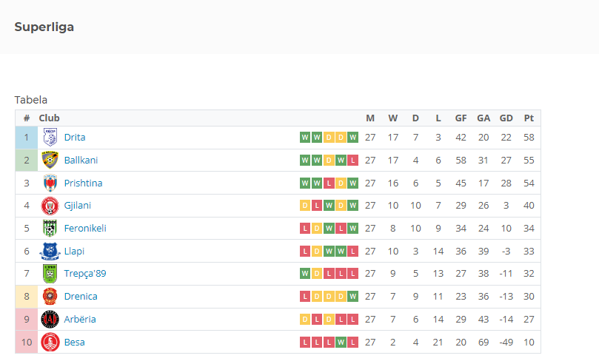The width and height of the screenshot is (599, 364).
Task: Open the Ballkani team page link
Action: [81, 161]
